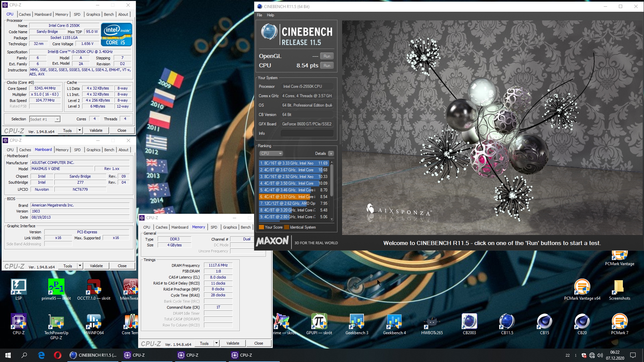The width and height of the screenshot is (644, 362).
Task: Click the MAXIMUS V GENE model field
Action: (x=62, y=169)
